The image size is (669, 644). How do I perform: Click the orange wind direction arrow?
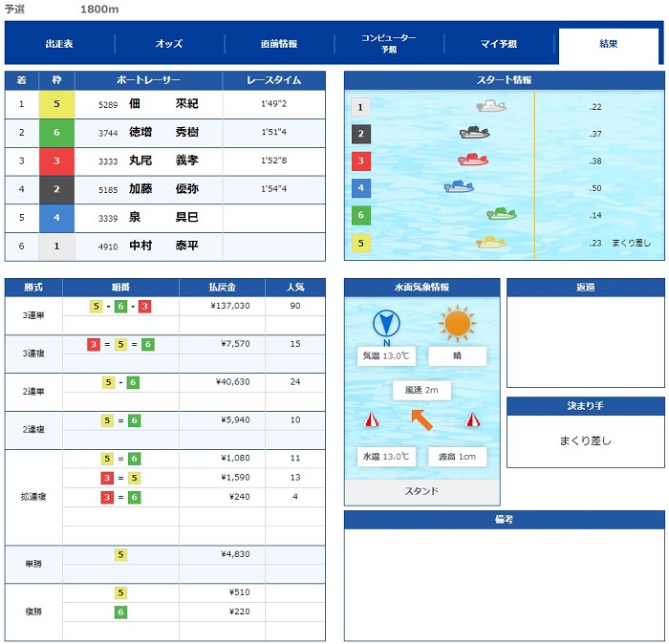421,418
